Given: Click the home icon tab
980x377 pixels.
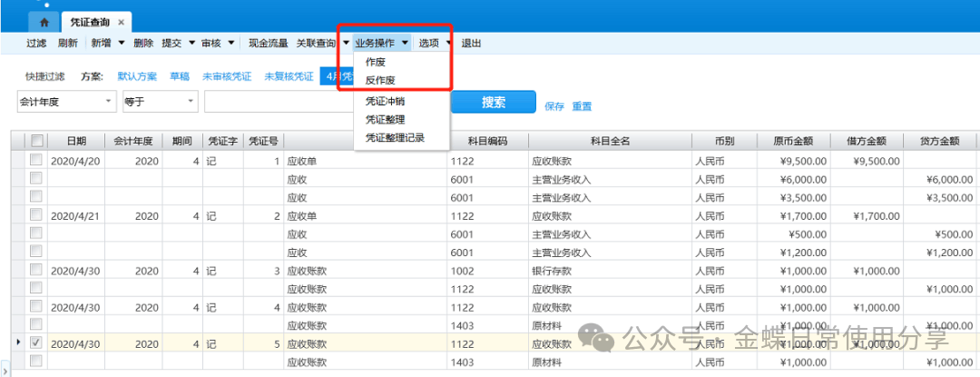Looking at the screenshot, I should pos(44,21).
